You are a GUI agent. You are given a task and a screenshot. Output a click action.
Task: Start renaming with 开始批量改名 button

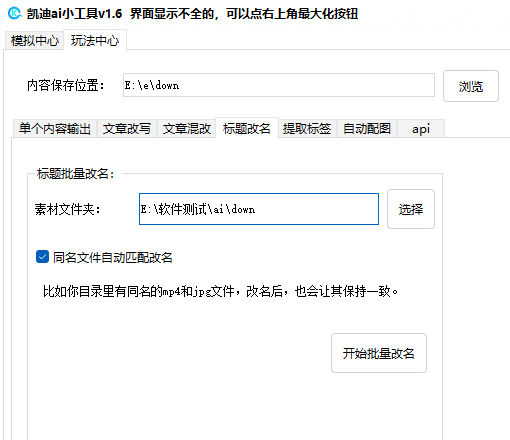[379, 353]
